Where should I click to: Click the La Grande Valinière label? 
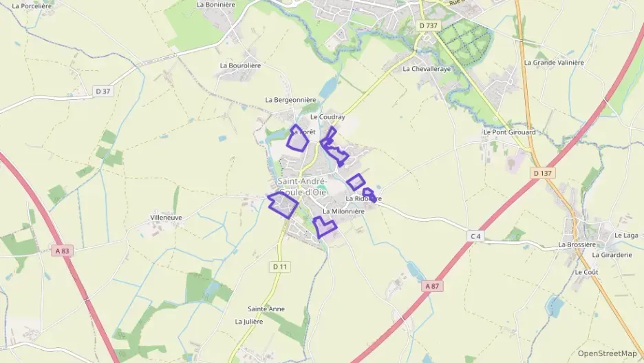[554, 63]
